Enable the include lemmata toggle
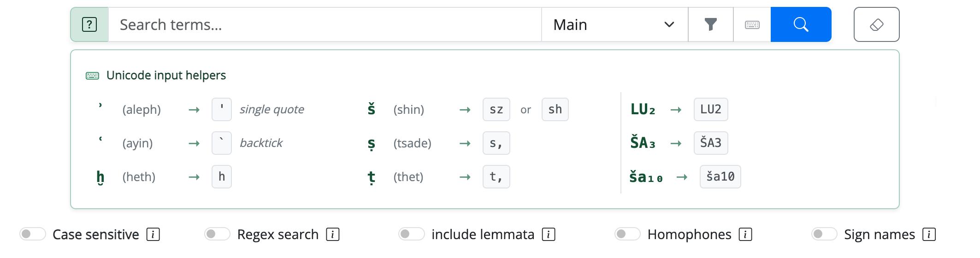This screenshot has height=258, width=980. 412,234
